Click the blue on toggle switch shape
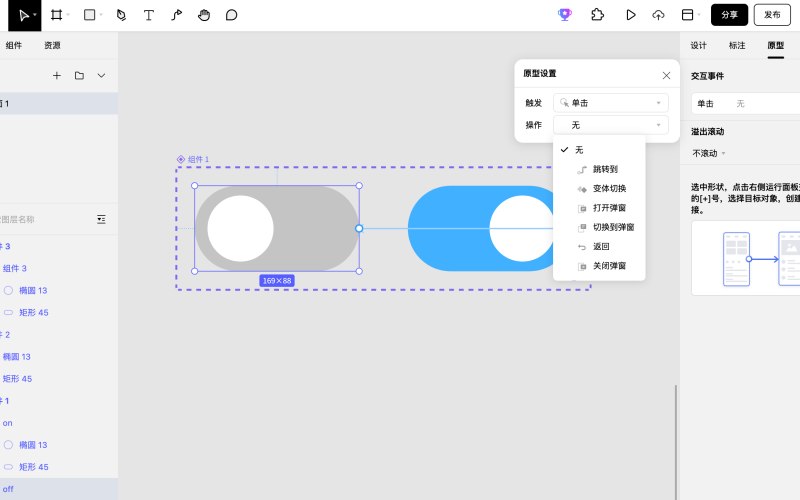Screen dimensions: 800x500 (481, 229)
